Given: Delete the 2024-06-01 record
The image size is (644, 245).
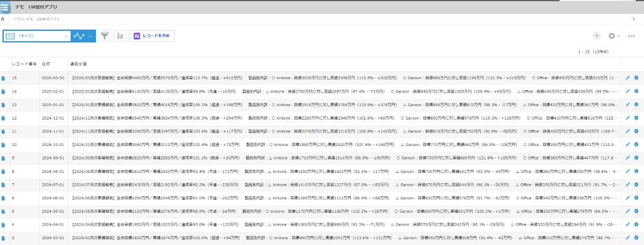Looking at the screenshot, I should pos(636,198).
